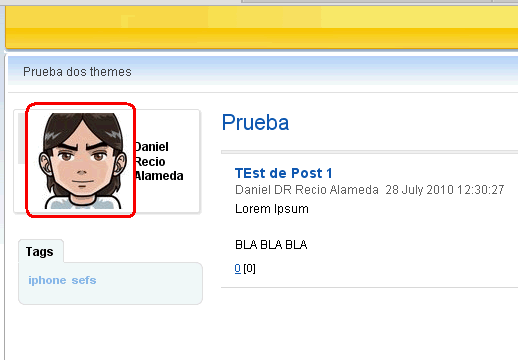
Task: Click blank white area below Tags box
Action: click(x=110, y=332)
